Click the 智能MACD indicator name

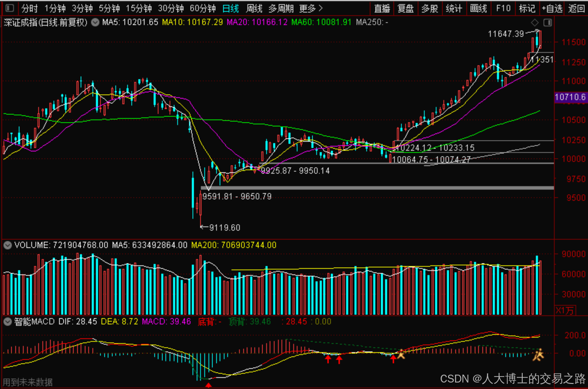[34, 321]
